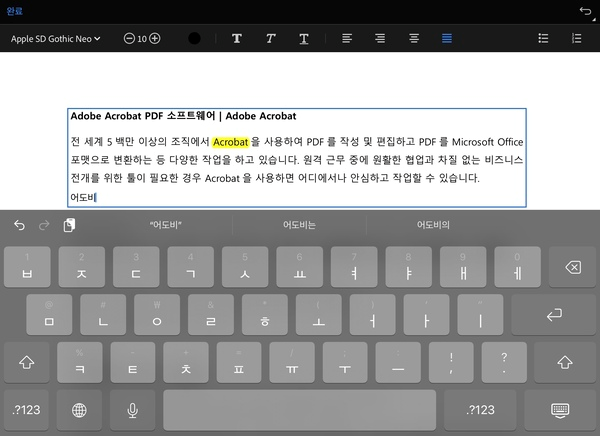
Task: Open the Apple SD Gothic Neo font dropdown
Action: click(55, 39)
